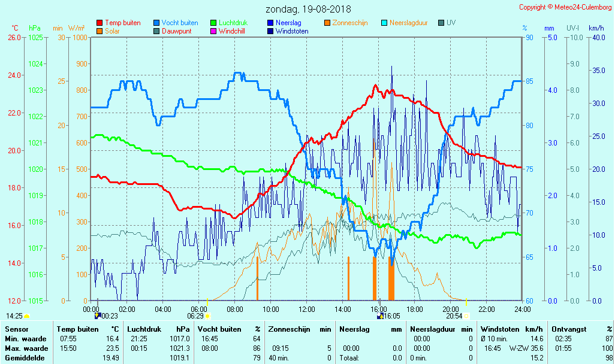Screen dimensions: 615x364
Task: Click the moon icon beside 00:23
Action: pyautogui.click(x=97, y=316)
